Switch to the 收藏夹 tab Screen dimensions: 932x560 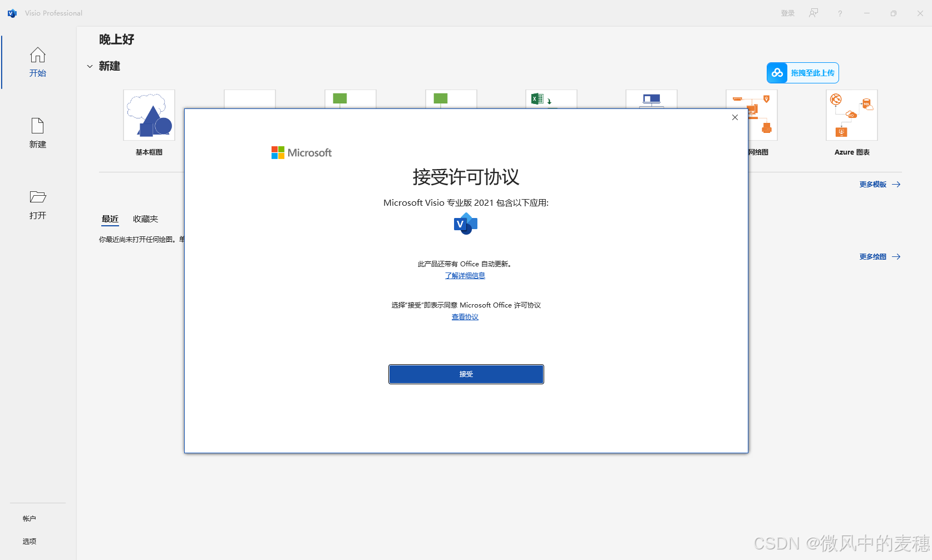(x=145, y=219)
